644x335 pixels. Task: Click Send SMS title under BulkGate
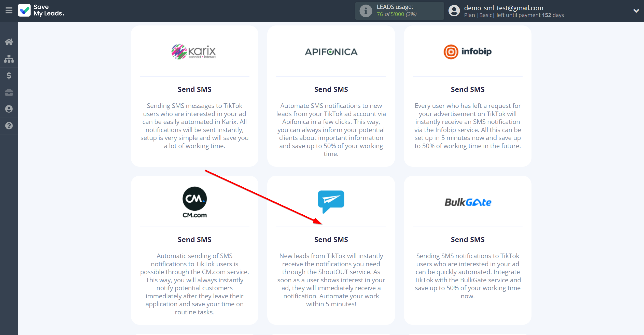[468, 240]
